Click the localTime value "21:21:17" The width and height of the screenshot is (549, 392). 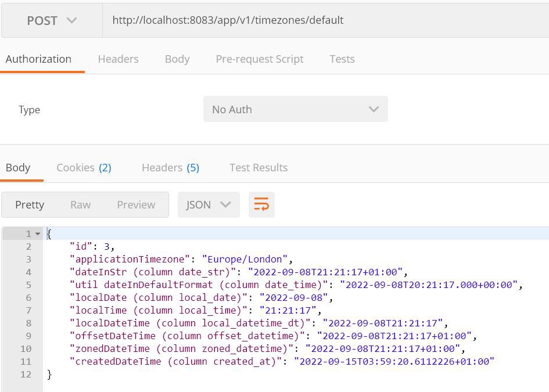pos(288,311)
